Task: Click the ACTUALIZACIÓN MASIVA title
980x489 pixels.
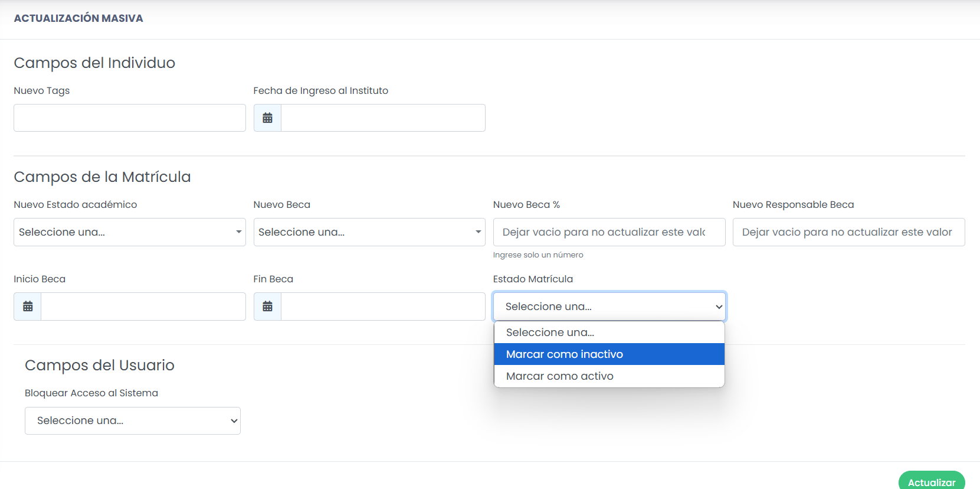Action: click(x=78, y=18)
